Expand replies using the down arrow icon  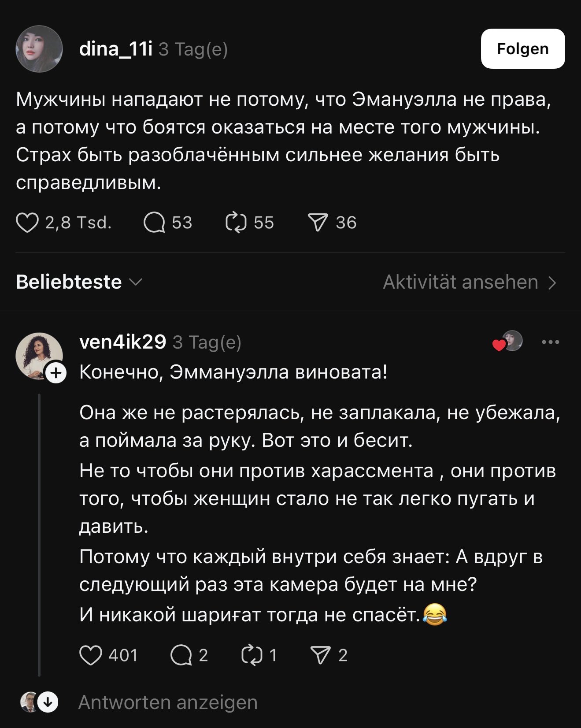tap(48, 702)
